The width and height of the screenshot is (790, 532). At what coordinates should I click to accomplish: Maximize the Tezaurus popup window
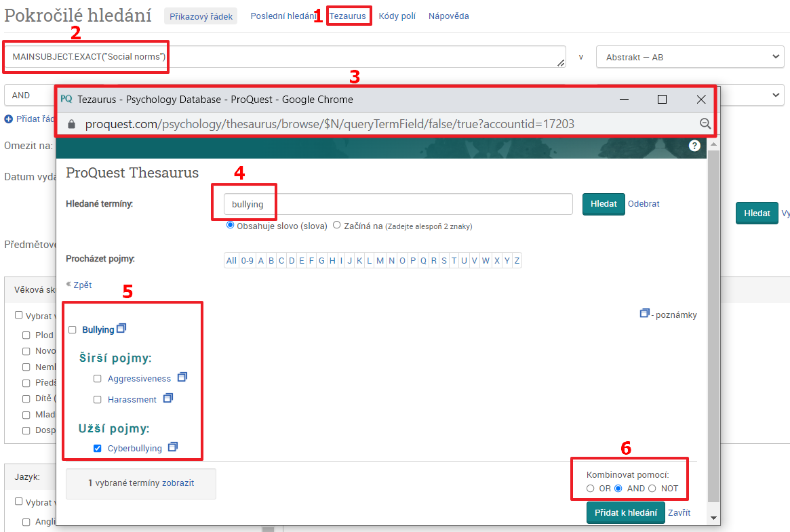(x=662, y=100)
